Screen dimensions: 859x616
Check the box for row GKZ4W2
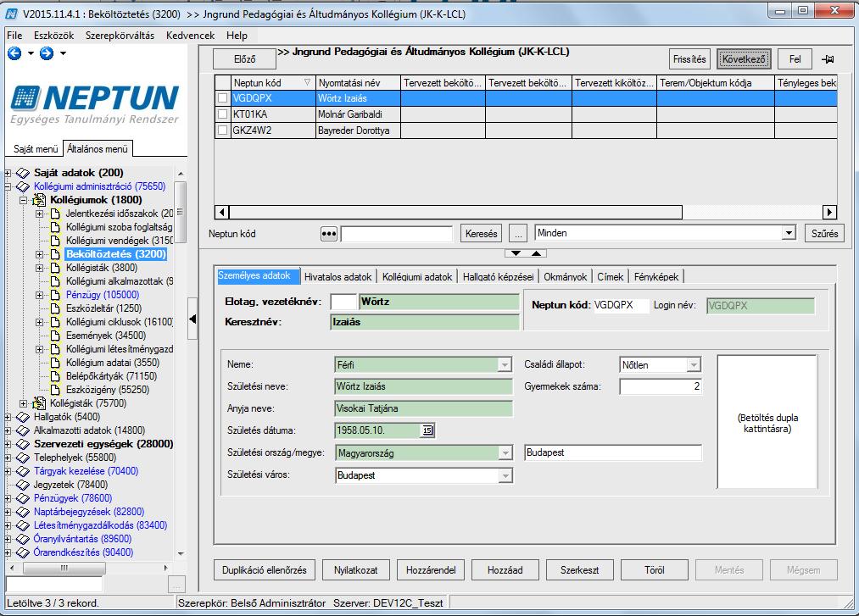pos(222,130)
